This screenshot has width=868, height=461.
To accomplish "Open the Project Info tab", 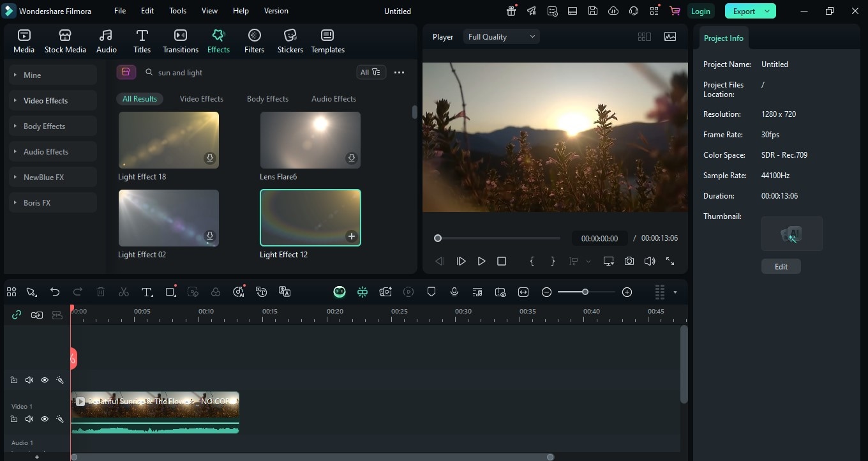I will pos(724,38).
